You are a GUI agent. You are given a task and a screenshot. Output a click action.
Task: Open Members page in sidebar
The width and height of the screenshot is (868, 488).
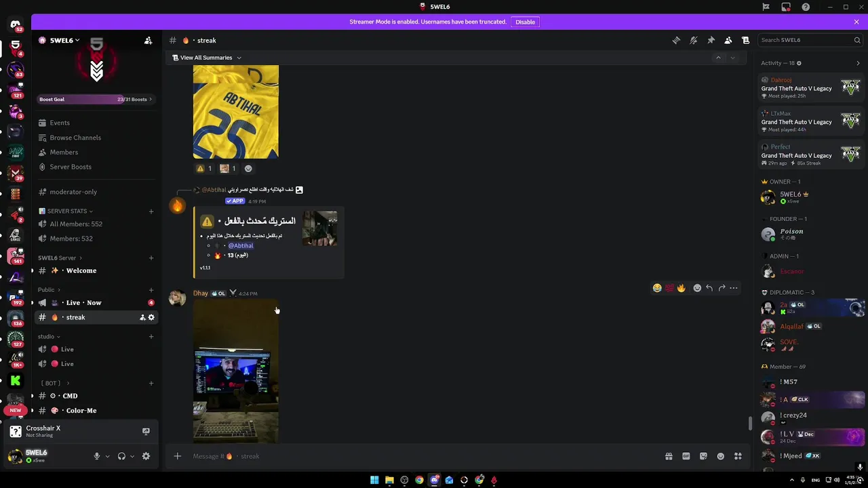[97, 152]
